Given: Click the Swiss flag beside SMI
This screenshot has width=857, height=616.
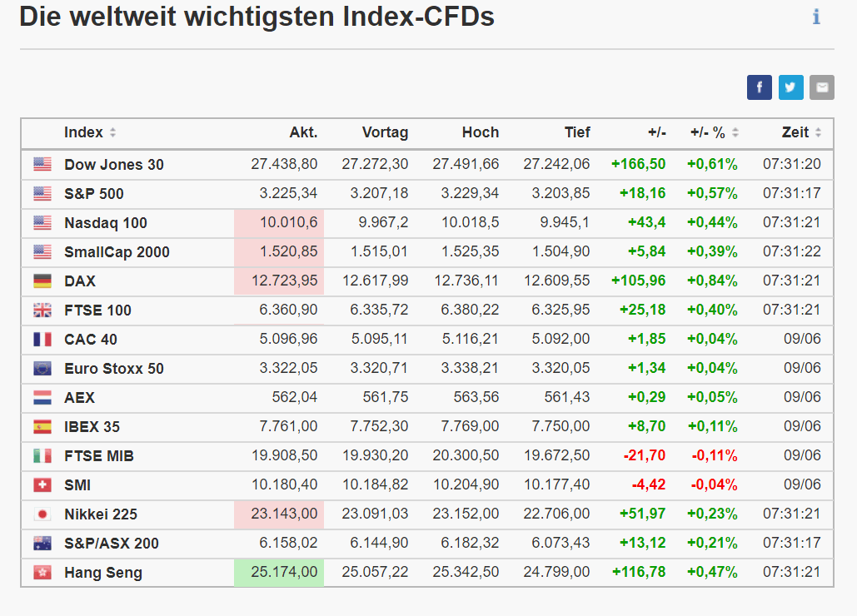Looking at the screenshot, I should coord(42,485).
